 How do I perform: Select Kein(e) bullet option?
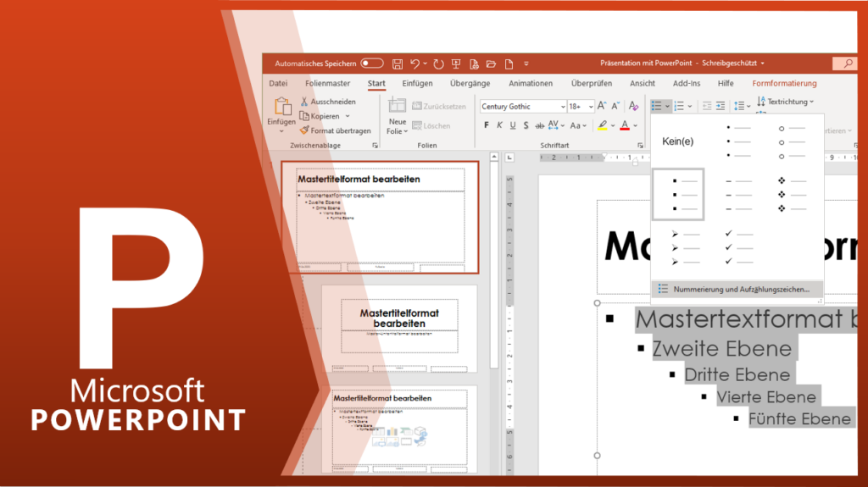pos(677,141)
